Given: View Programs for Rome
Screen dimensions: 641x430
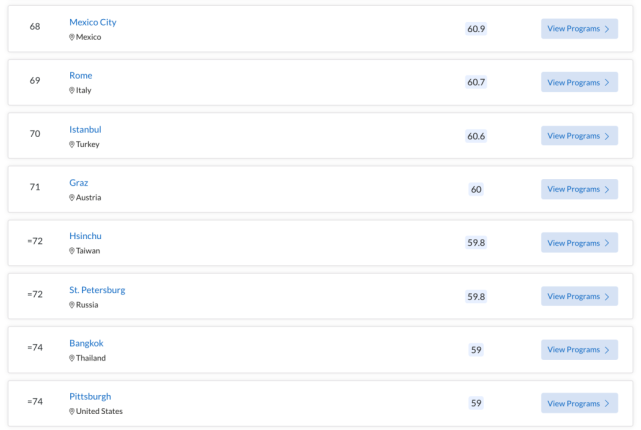Looking at the screenshot, I should [x=579, y=82].
